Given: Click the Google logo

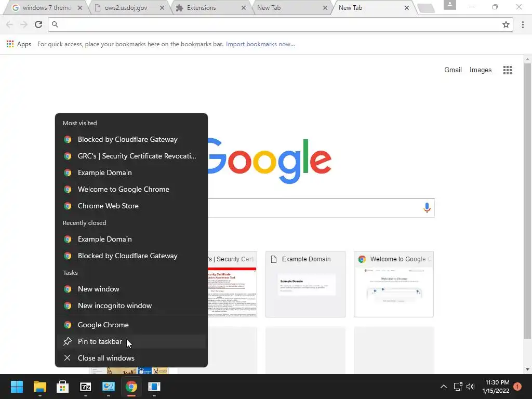Looking at the screenshot, I should pos(270,161).
